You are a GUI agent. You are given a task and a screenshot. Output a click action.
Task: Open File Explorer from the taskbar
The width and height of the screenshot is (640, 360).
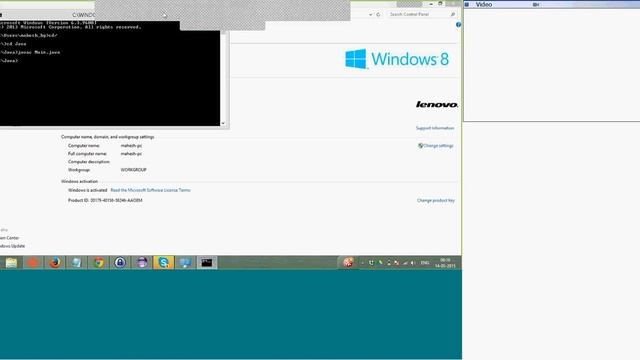(x=11, y=262)
